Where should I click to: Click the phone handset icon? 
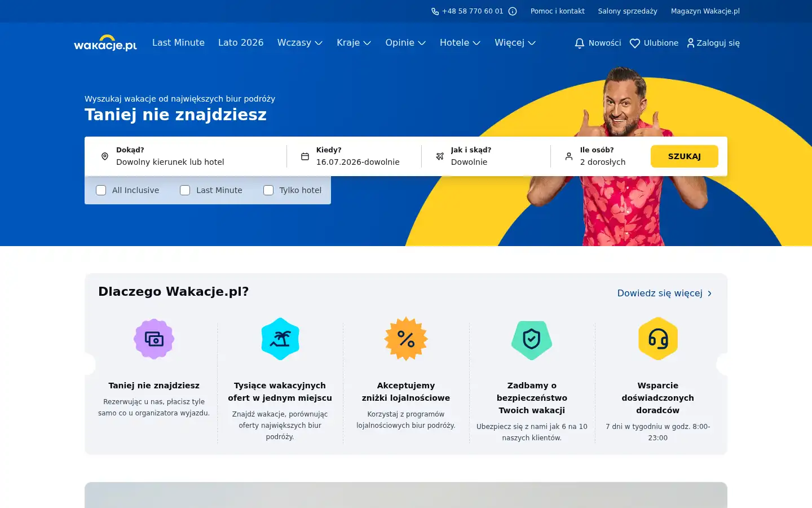[x=435, y=11]
